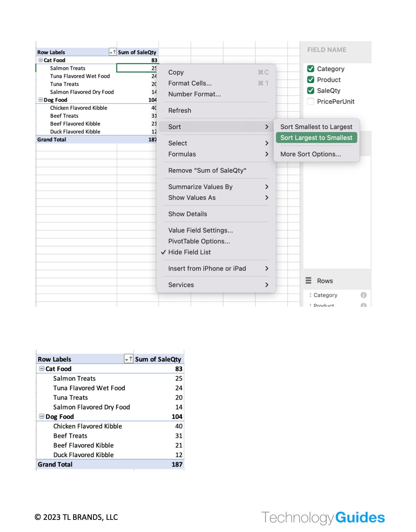
Task: Click Remove "Sum of SaleQty"
Action: (207, 170)
